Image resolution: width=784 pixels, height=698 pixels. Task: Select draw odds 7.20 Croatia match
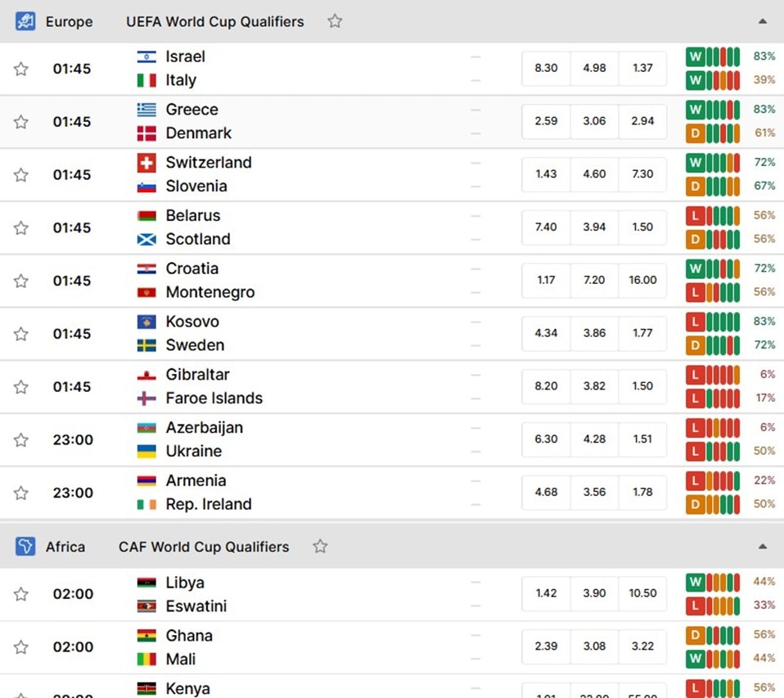tap(594, 280)
